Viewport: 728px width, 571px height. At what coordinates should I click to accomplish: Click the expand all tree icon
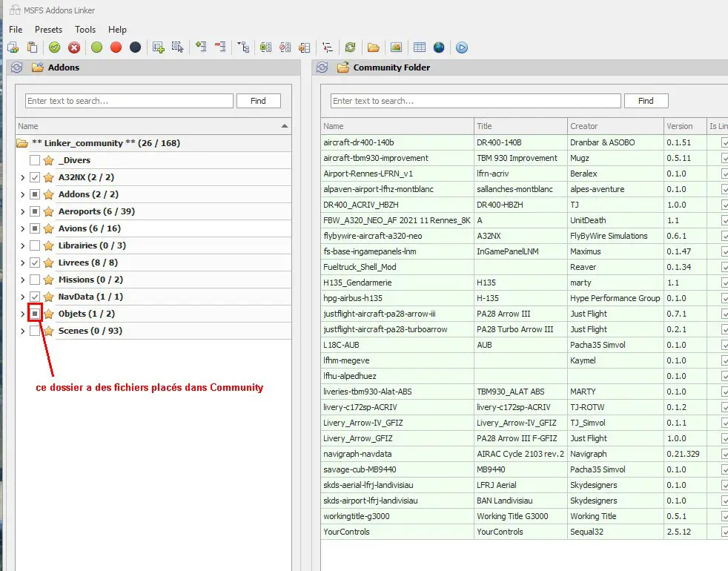[x=201, y=47]
